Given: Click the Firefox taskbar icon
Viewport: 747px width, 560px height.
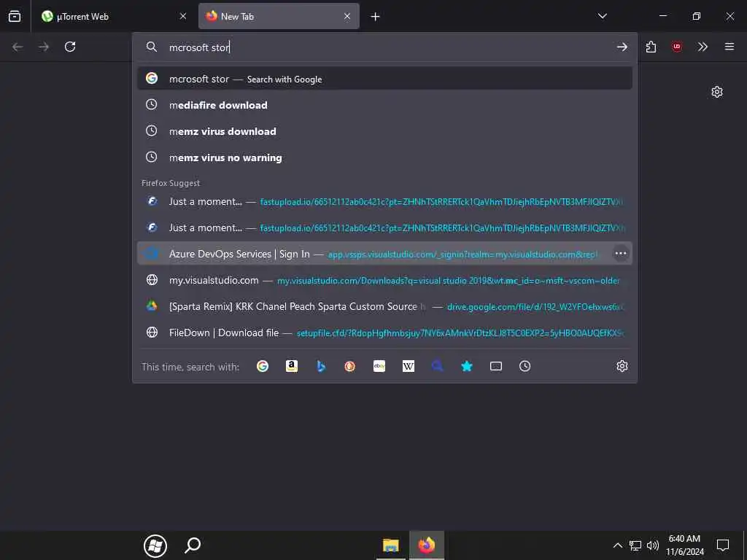Looking at the screenshot, I should (427, 545).
